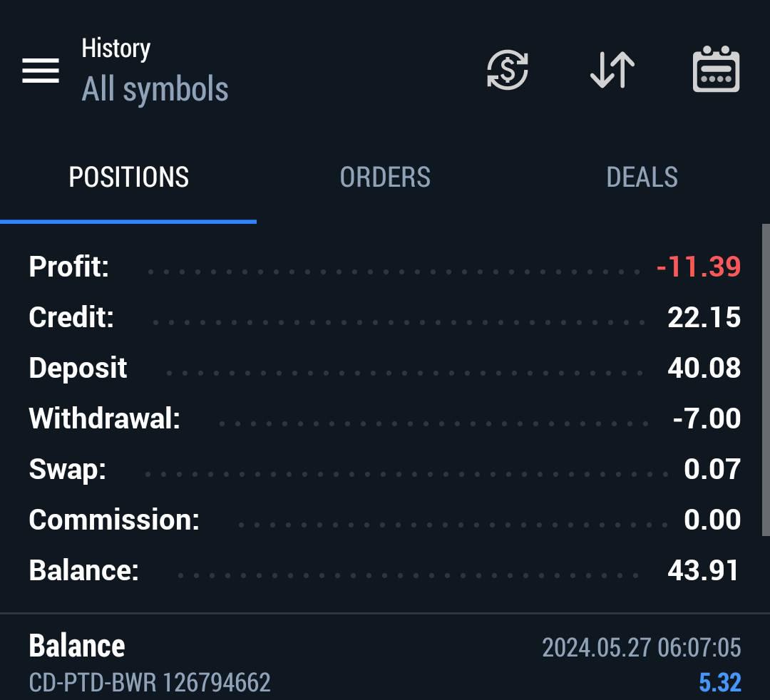
Task: Open the up-down arrows sort icon
Action: point(612,70)
